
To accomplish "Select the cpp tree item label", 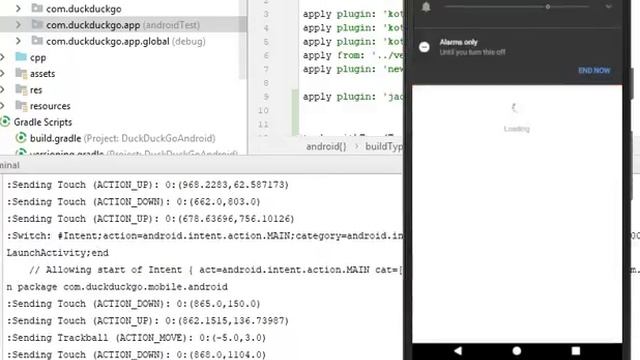I will [x=38, y=58].
